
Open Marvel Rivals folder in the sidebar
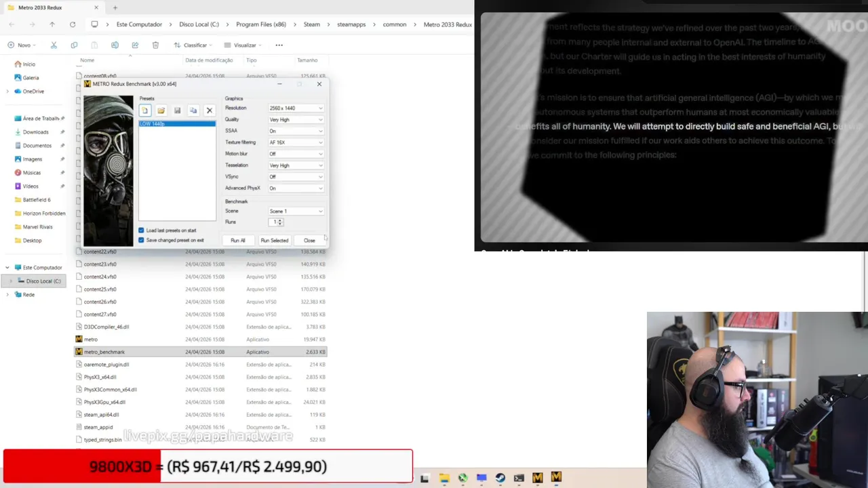37,227
